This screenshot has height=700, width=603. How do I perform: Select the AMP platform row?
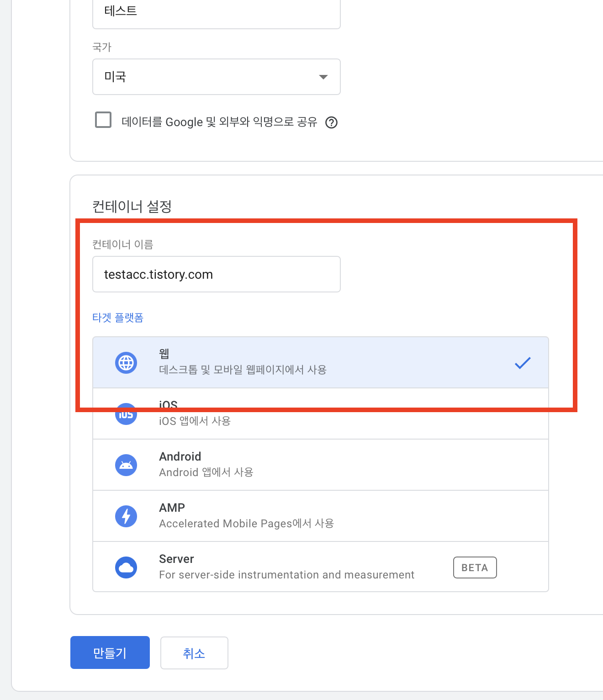point(320,516)
